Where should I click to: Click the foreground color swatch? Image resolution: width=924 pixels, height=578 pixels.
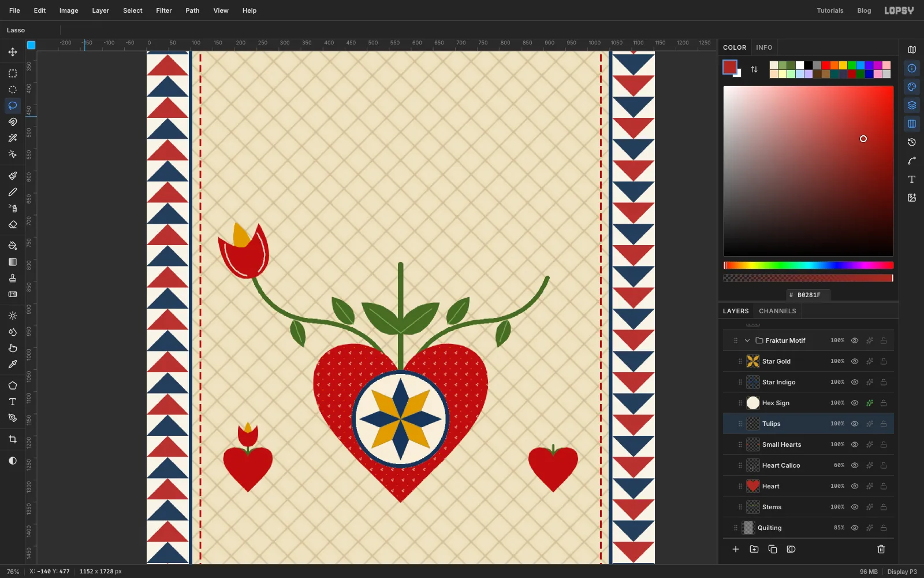point(730,67)
